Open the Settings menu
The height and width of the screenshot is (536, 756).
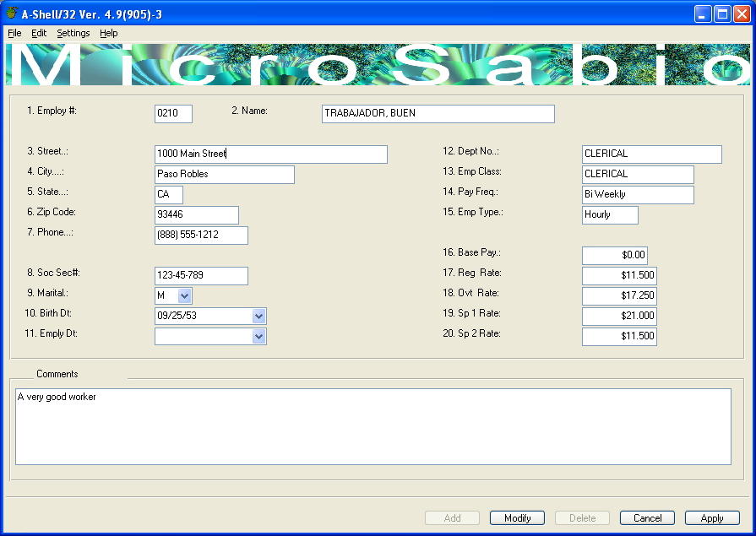tap(73, 33)
